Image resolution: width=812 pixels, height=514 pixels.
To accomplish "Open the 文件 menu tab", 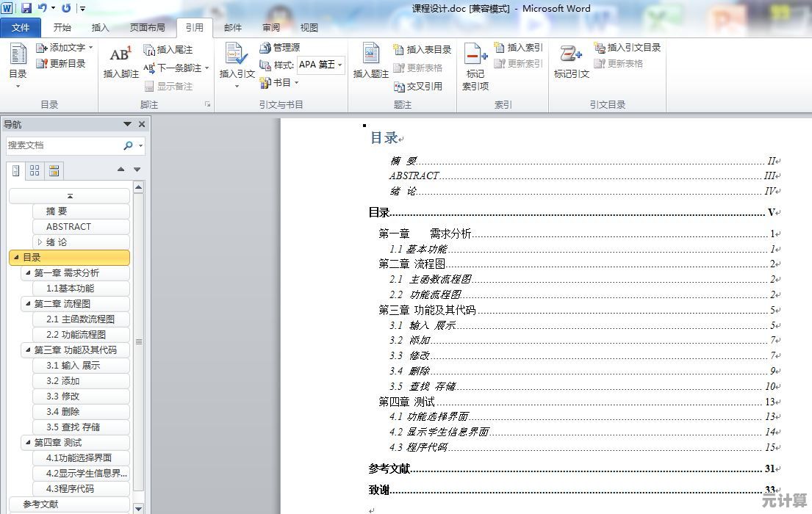I will (x=21, y=27).
